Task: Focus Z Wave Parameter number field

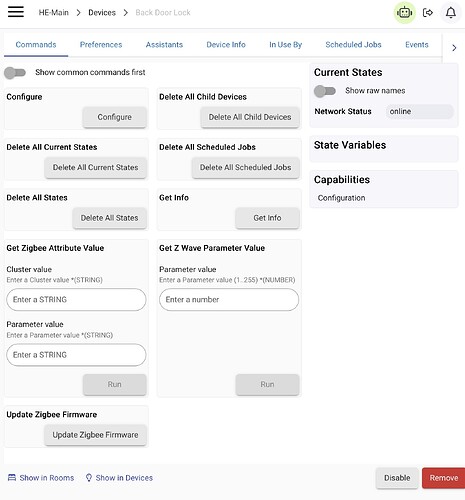Action: [x=229, y=300]
